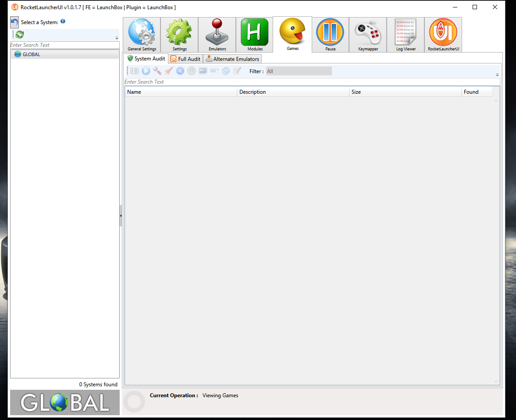Select the Games tab

[x=292, y=35]
